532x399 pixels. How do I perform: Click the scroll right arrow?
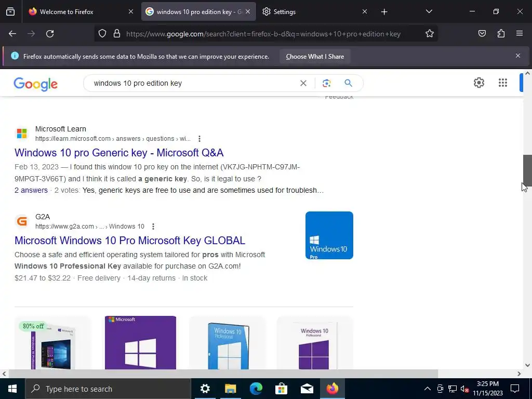pos(519,374)
